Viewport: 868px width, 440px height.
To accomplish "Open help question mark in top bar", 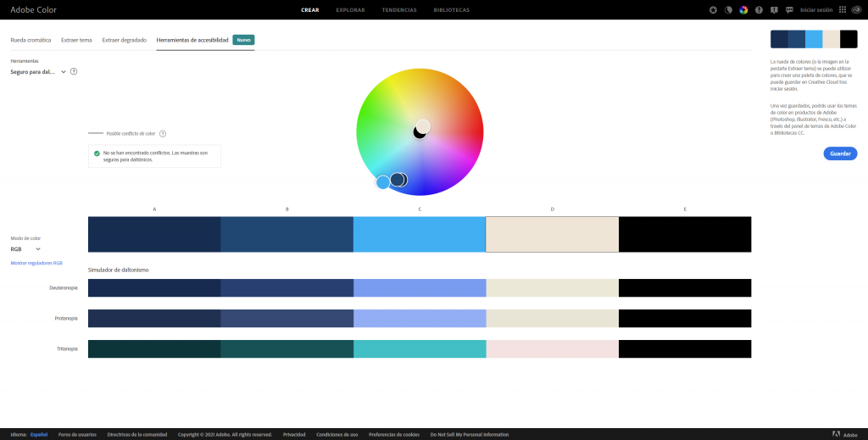I will pyautogui.click(x=759, y=10).
